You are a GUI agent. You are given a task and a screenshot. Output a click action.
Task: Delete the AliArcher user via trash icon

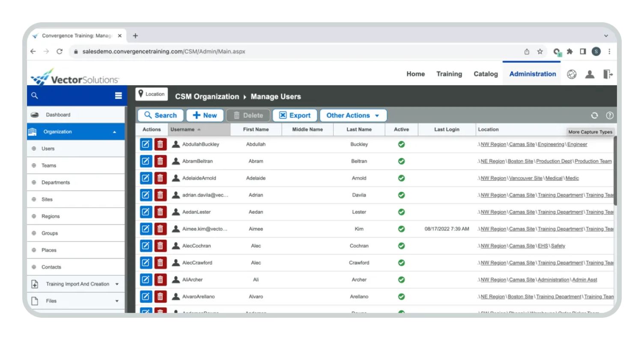click(160, 280)
